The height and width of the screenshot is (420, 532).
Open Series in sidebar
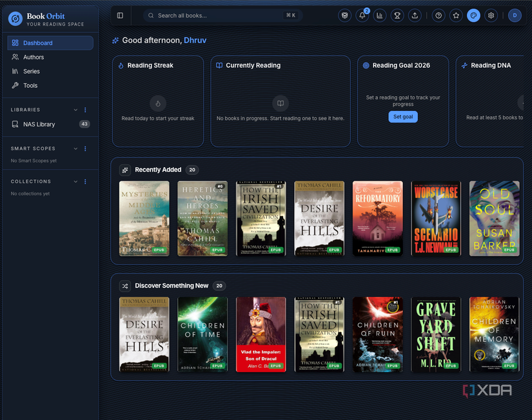[x=50, y=72]
